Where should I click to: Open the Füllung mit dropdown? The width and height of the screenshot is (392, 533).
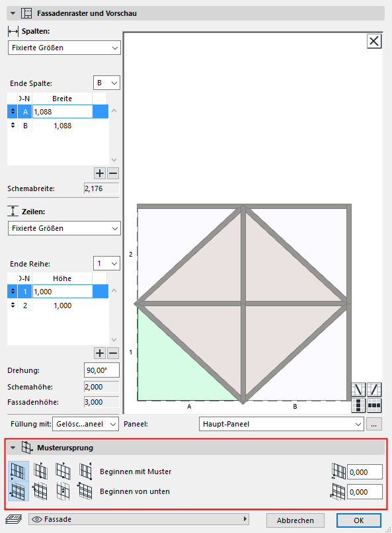pyautogui.click(x=85, y=425)
